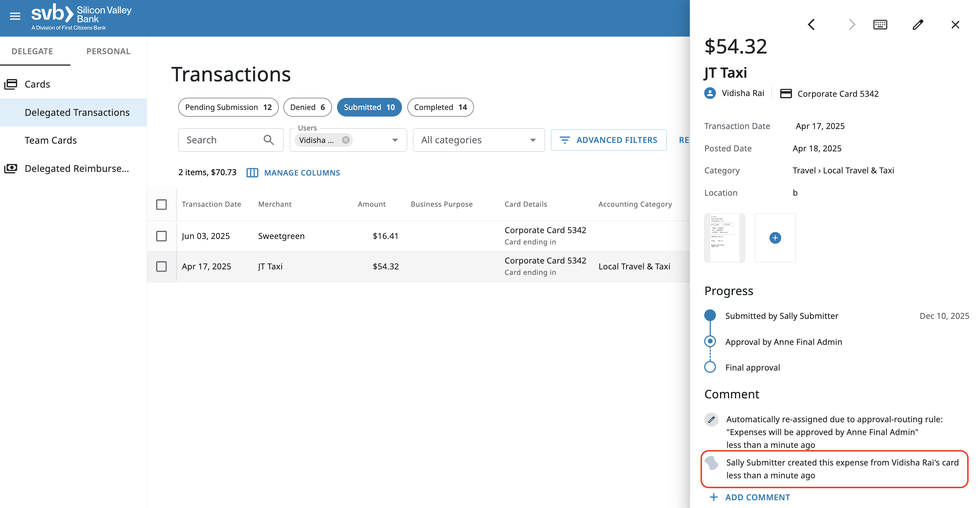Viewport: 980px width, 508px height.
Task: Remove the Vidisha user filter chip
Action: pos(345,140)
